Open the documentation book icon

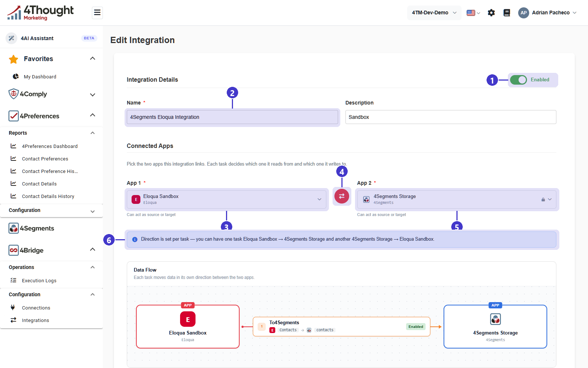(x=507, y=13)
